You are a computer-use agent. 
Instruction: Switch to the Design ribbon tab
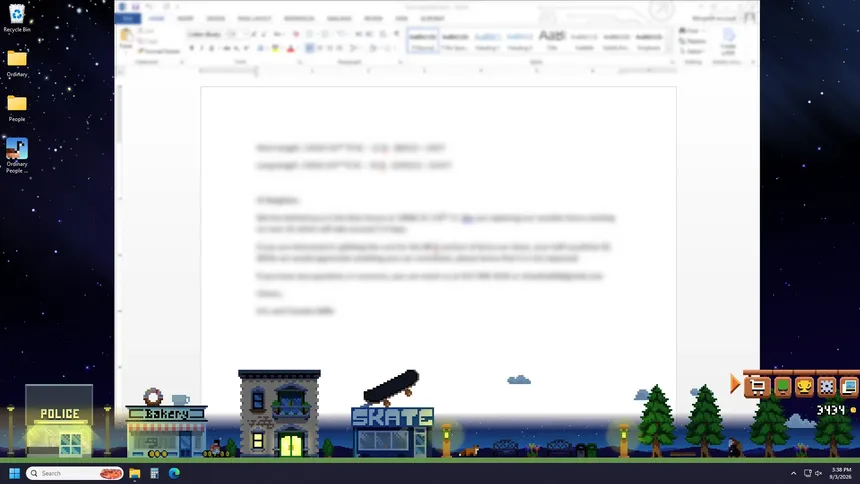pos(216,18)
